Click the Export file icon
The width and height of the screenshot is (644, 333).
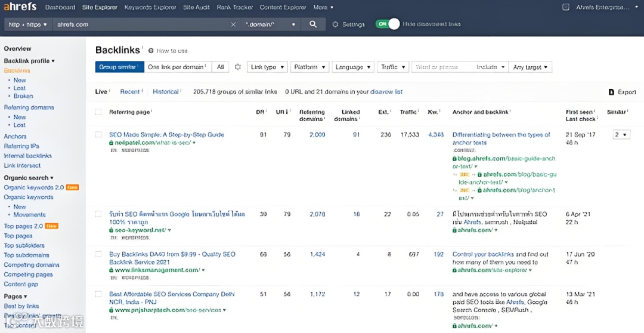pos(611,92)
